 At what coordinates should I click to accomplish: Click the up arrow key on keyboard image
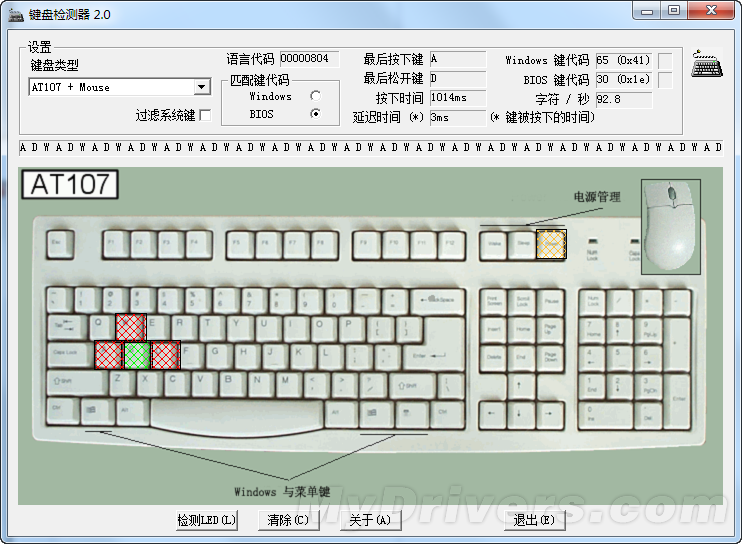tap(521, 387)
